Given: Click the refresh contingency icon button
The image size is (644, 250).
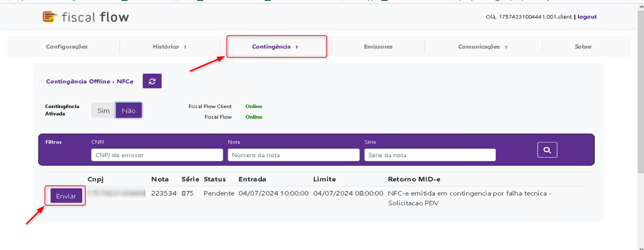Looking at the screenshot, I should coord(152,81).
